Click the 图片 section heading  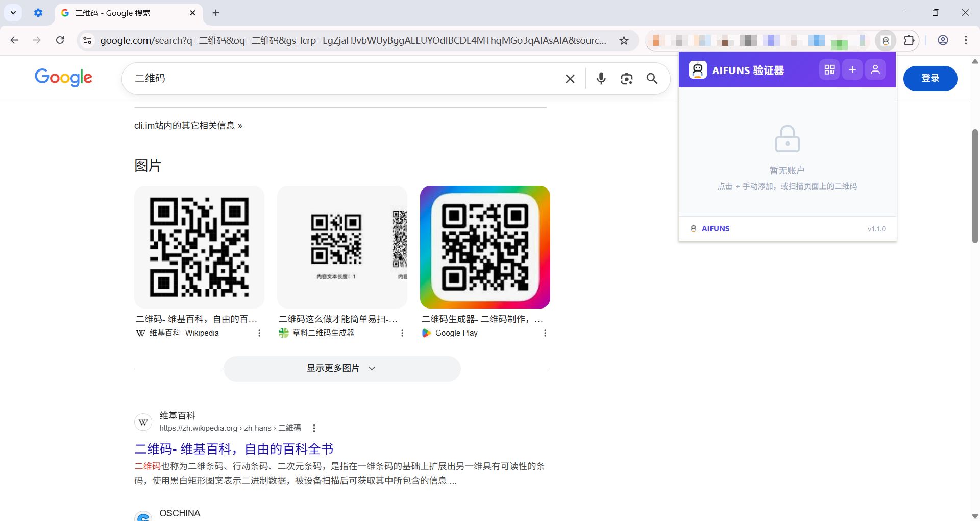[148, 165]
